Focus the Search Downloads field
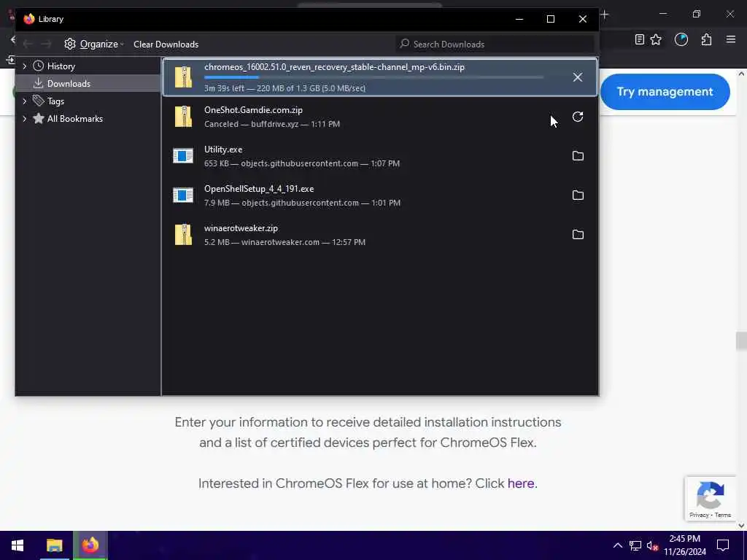 pos(495,44)
